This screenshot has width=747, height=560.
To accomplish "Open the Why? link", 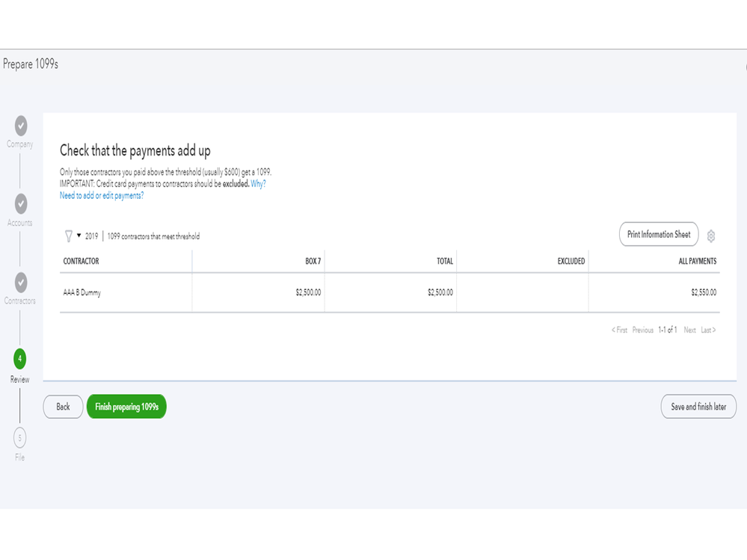I will pos(258,184).
